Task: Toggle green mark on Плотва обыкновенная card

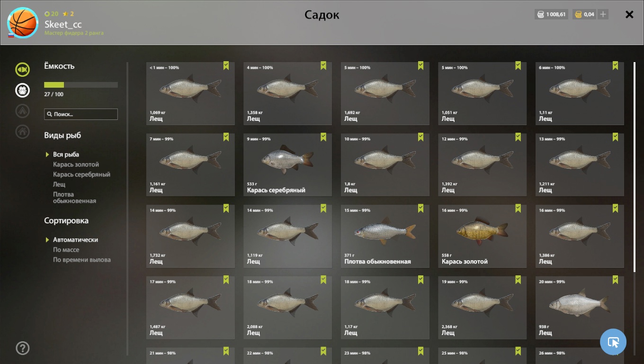Action: [x=420, y=209]
